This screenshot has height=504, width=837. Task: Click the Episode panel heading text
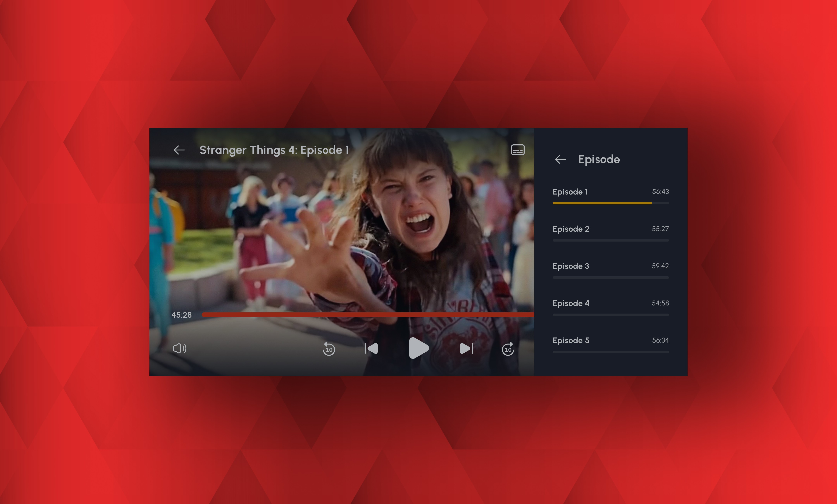click(x=599, y=159)
